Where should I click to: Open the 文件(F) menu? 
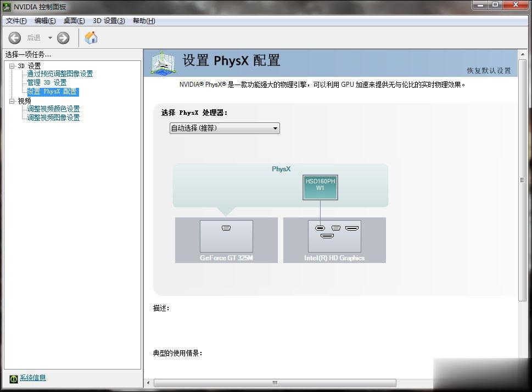pos(16,21)
